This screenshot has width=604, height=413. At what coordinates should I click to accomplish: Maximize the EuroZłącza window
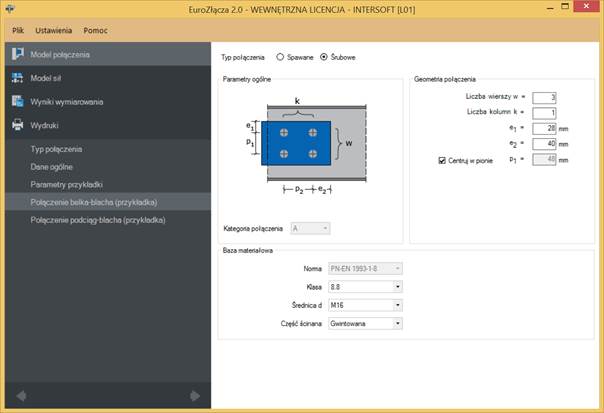tap(565, 7)
